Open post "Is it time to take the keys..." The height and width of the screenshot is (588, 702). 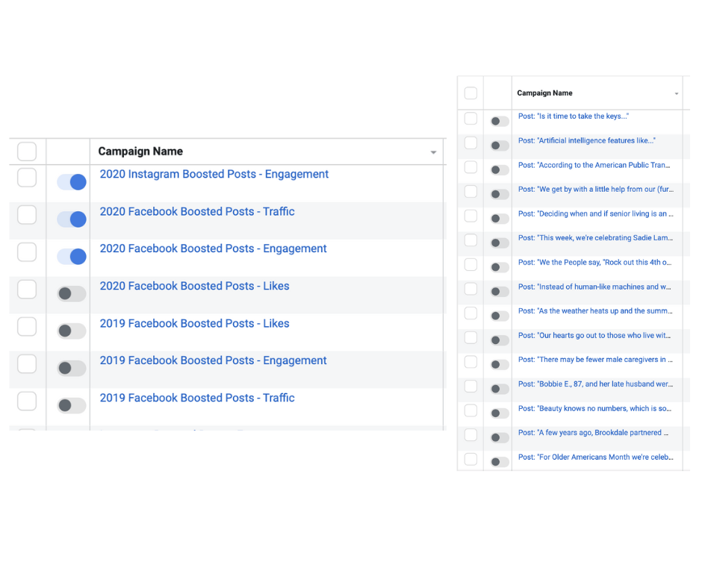pyautogui.click(x=573, y=116)
